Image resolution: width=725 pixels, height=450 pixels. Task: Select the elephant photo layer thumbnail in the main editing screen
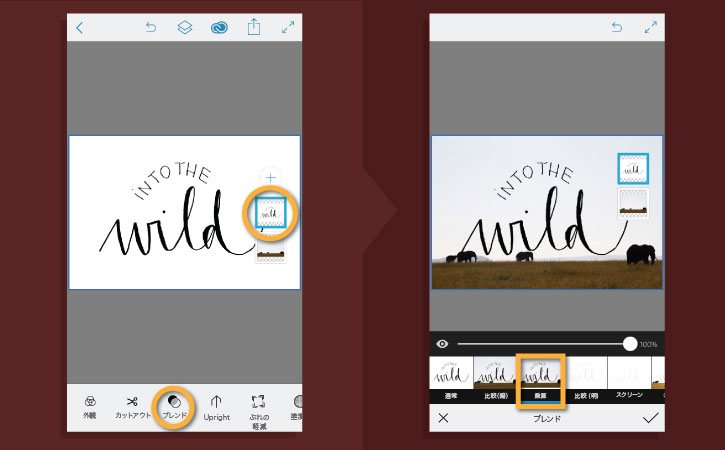click(270, 252)
